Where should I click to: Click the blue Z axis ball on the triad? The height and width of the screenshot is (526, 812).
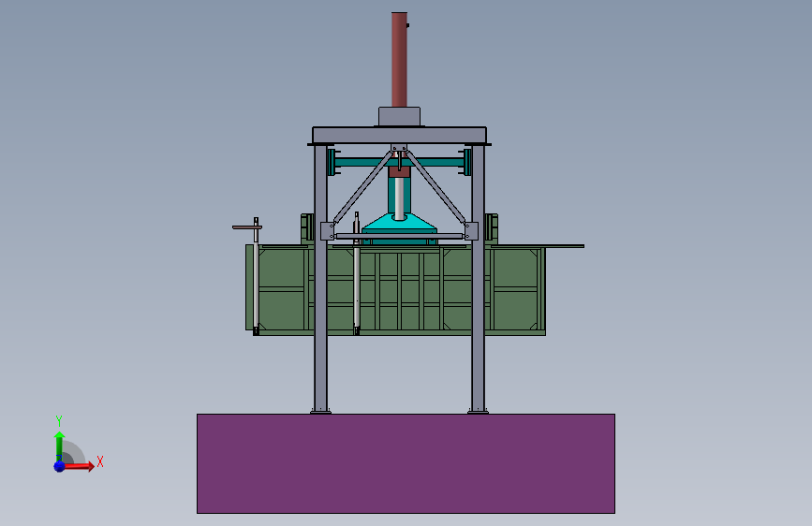[60, 466]
